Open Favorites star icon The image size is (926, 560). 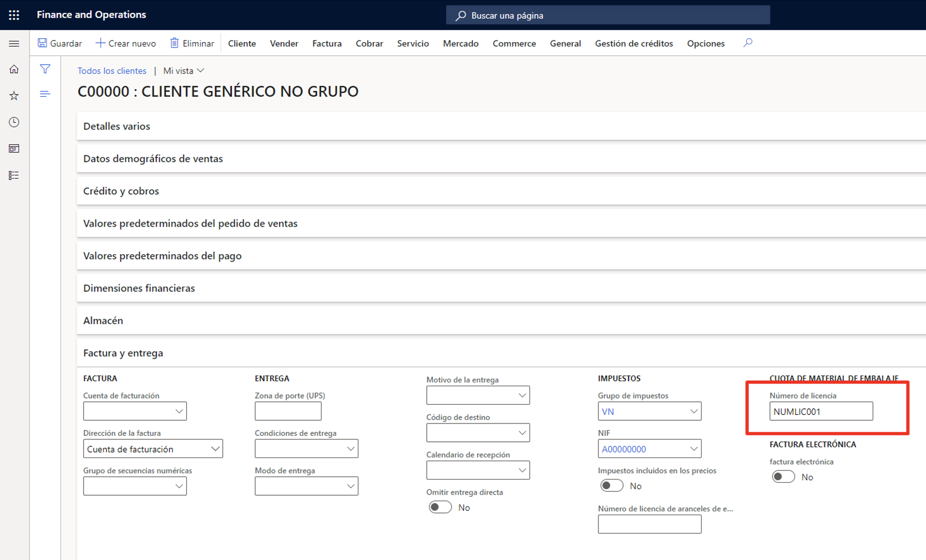click(14, 96)
